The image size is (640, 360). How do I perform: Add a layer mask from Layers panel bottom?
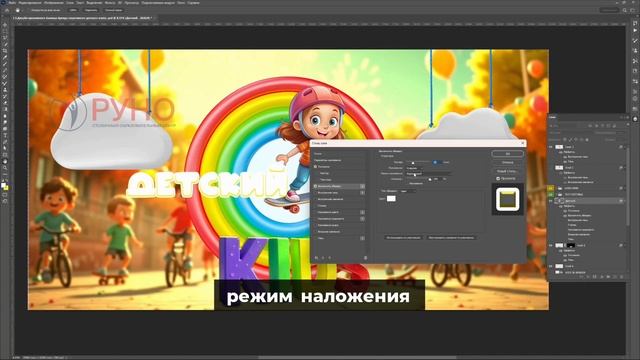click(595, 277)
